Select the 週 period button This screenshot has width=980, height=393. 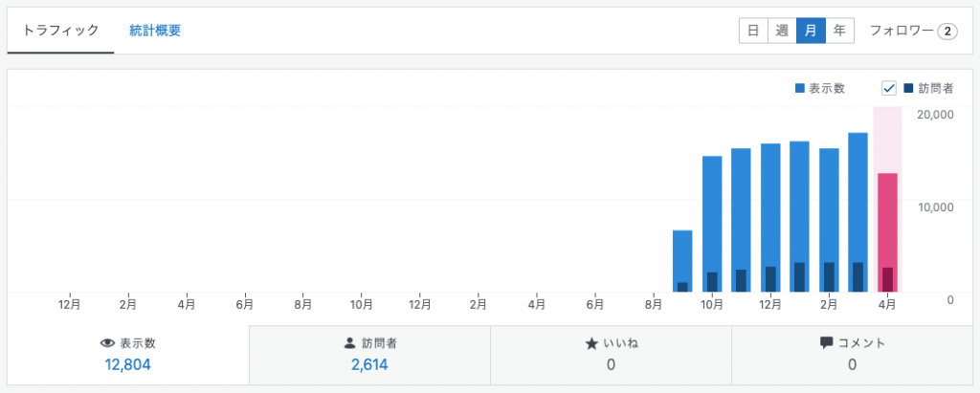coord(782,31)
